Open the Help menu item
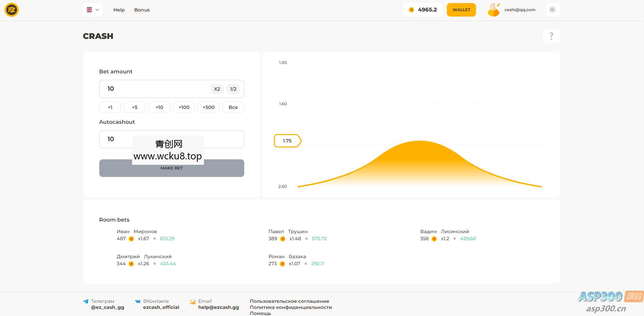 tap(119, 10)
